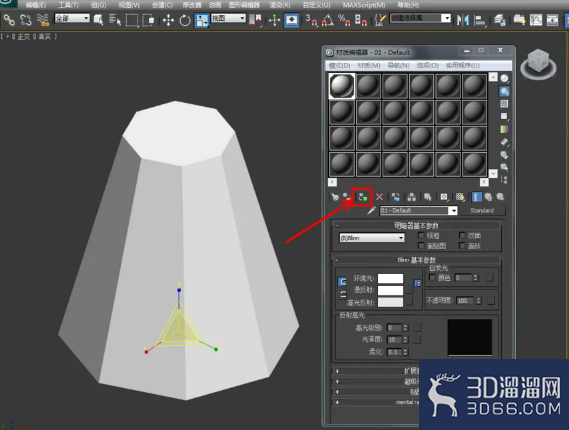The height and width of the screenshot is (430, 569).
Task: Open the (B)Blinn shader dropdown
Action: coord(372,238)
